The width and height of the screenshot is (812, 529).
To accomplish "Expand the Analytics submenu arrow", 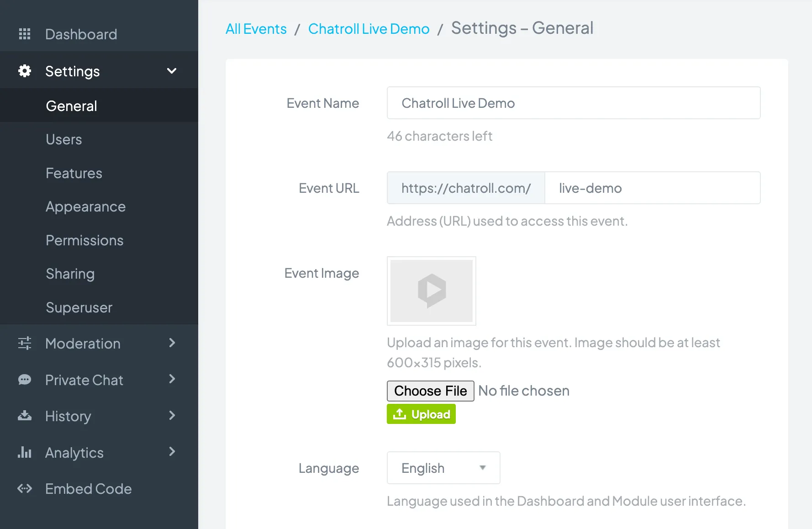I will tap(172, 452).
